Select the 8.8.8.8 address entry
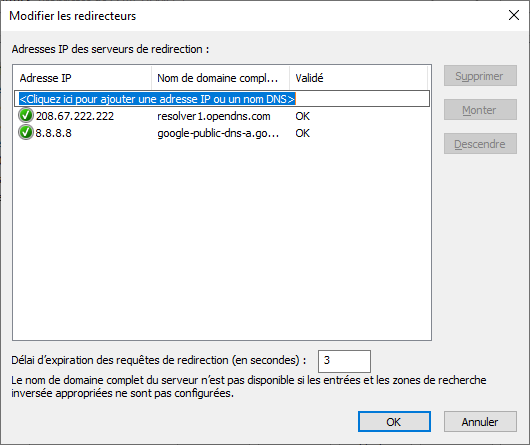The image size is (530, 445). point(53,133)
